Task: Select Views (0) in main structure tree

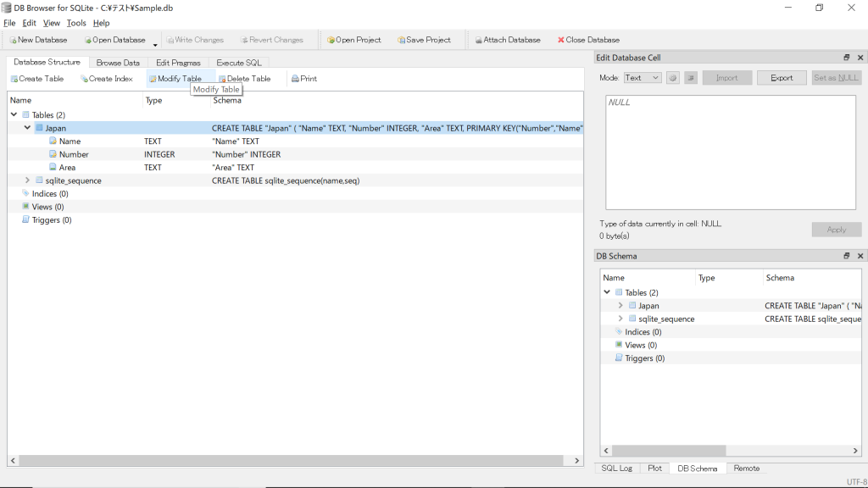Action: (47, 207)
